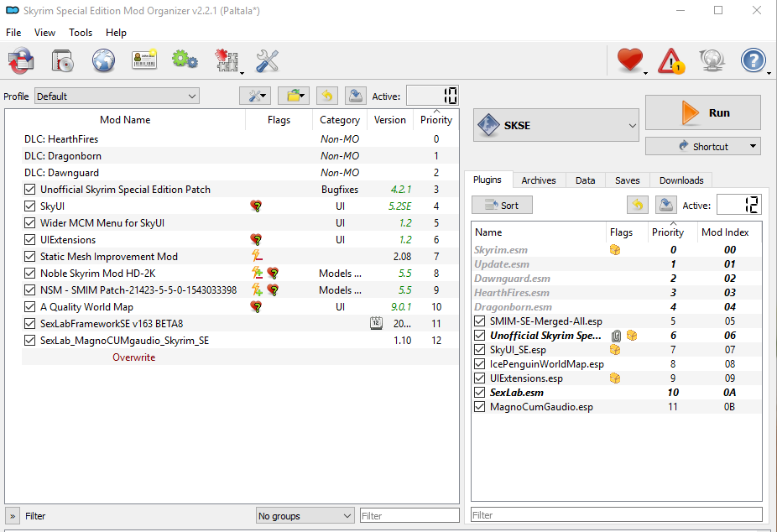Switch to the Data tab

[585, 180]
